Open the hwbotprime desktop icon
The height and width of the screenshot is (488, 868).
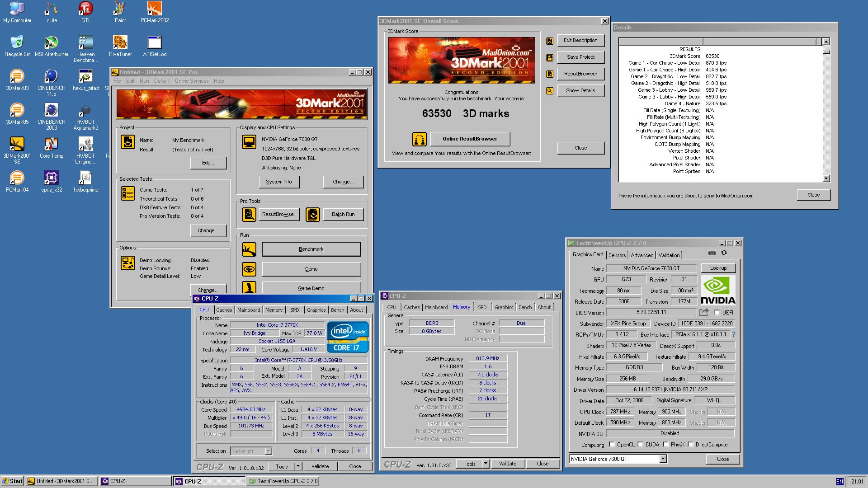tap(86, 182)
